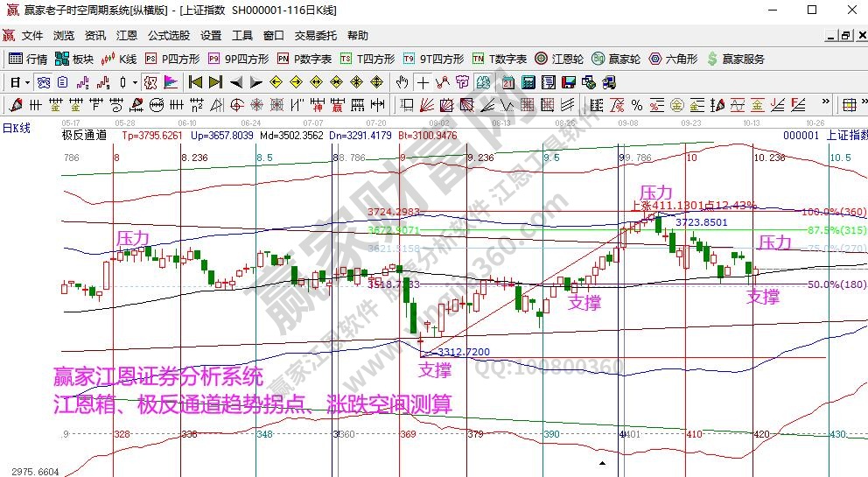Viewport: 868px width, 477px height.
Task: Jump to first bar with skip-back icon
Action: tap(195, 82)
